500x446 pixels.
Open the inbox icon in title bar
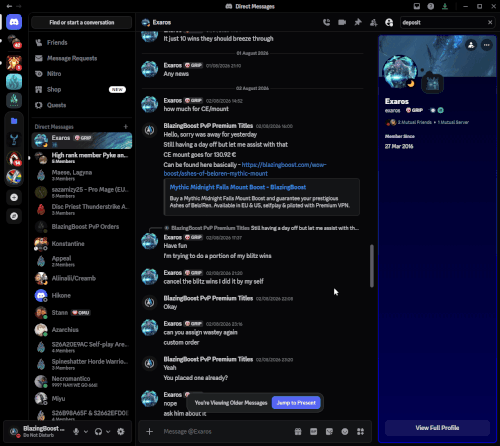(x=417, y=6)
